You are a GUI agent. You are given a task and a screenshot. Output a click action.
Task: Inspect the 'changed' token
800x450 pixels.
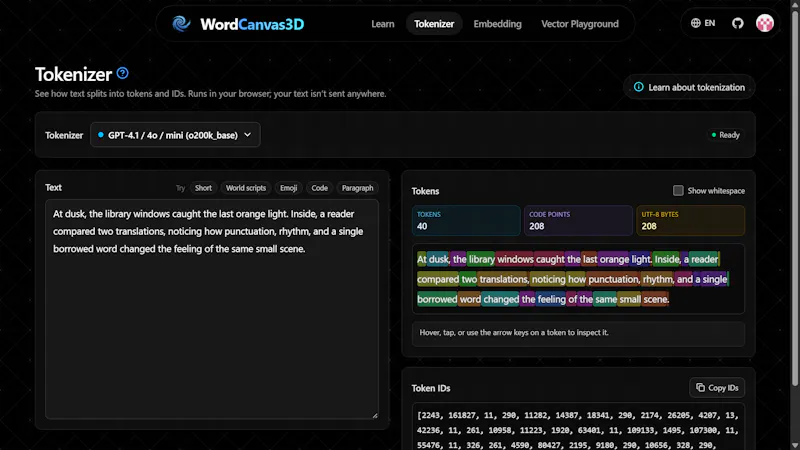500,299
